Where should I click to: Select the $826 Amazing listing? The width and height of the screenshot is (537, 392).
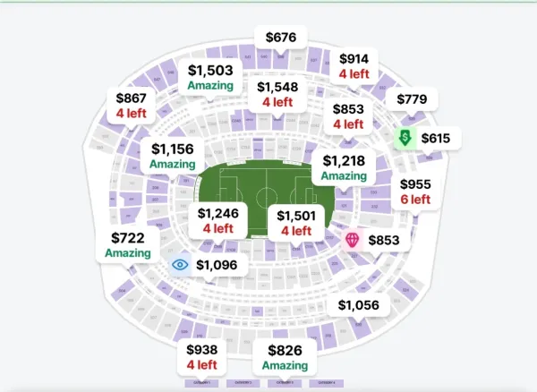click(285, 357)
